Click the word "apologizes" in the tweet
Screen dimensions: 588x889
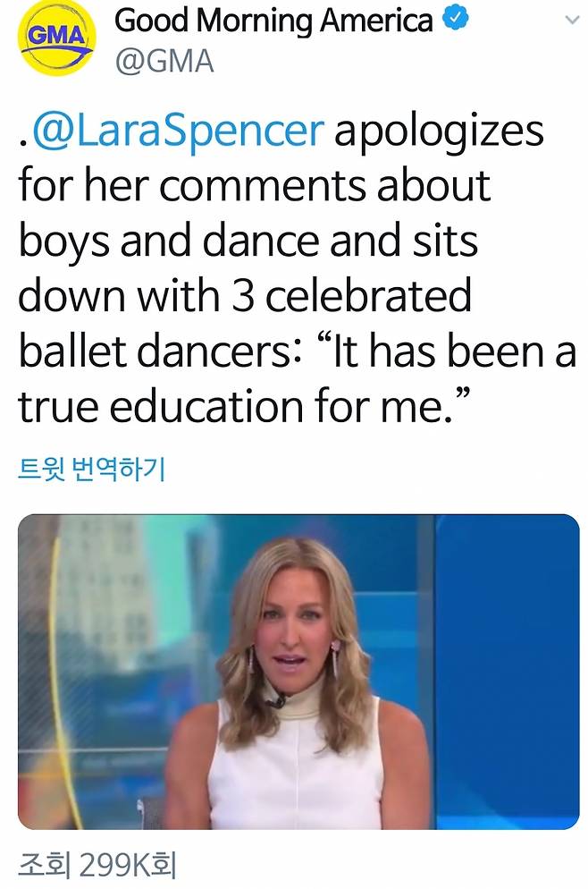click(439, 131)
